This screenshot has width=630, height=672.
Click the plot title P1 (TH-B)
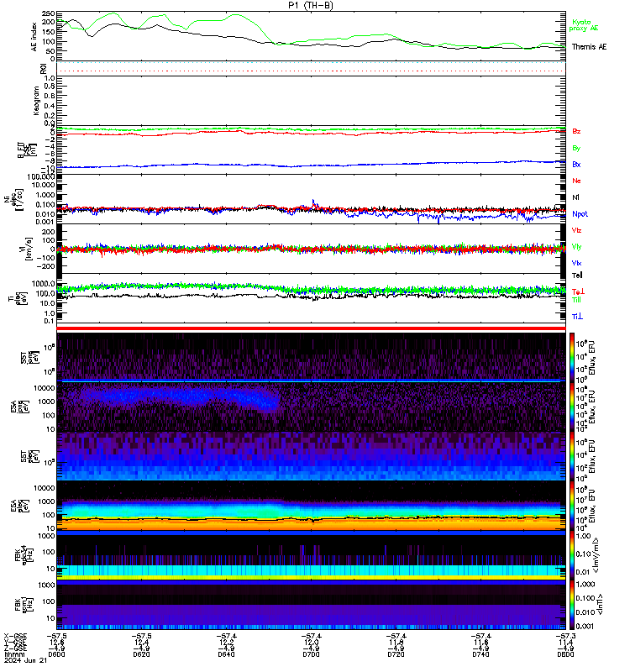[x=310, y=6]
